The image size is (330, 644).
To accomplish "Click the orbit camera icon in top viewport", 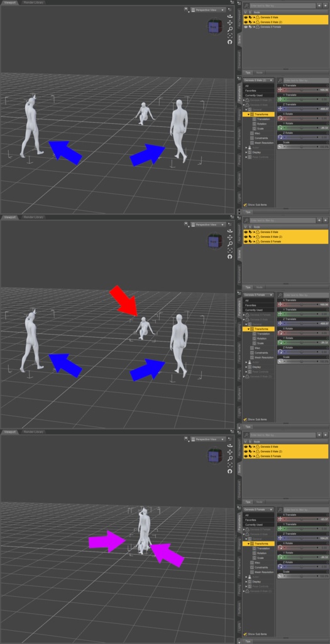I will pos(230,16).
